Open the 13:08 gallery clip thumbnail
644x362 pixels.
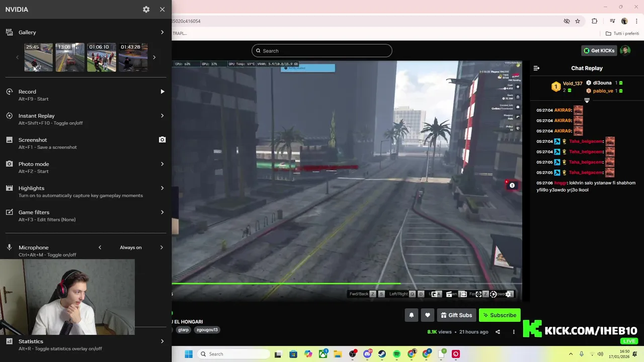pos(70,57)
